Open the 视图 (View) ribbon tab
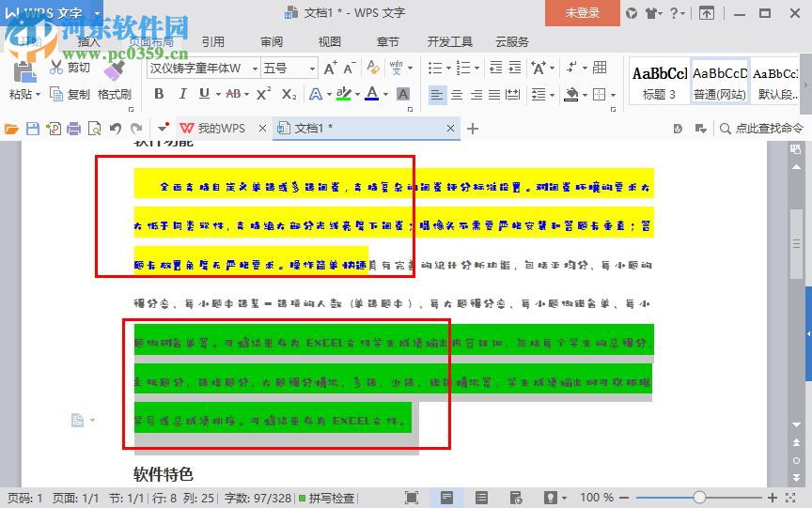 329,41
